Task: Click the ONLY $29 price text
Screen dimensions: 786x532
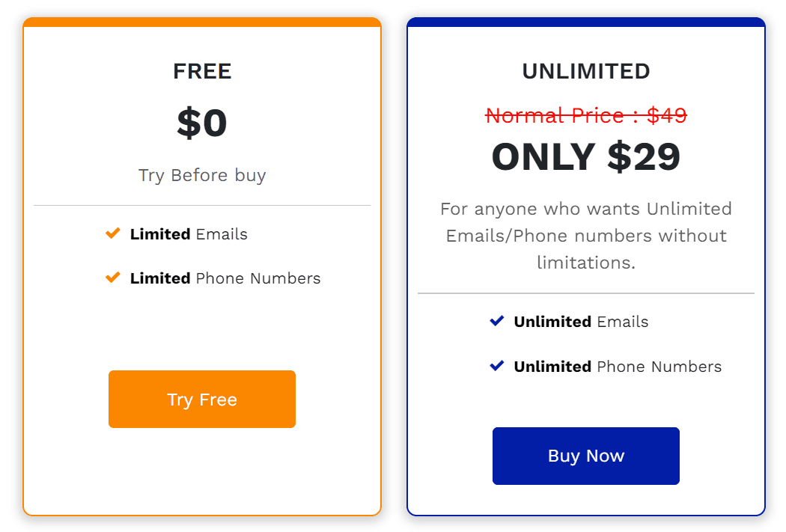Action: (585, 156)
